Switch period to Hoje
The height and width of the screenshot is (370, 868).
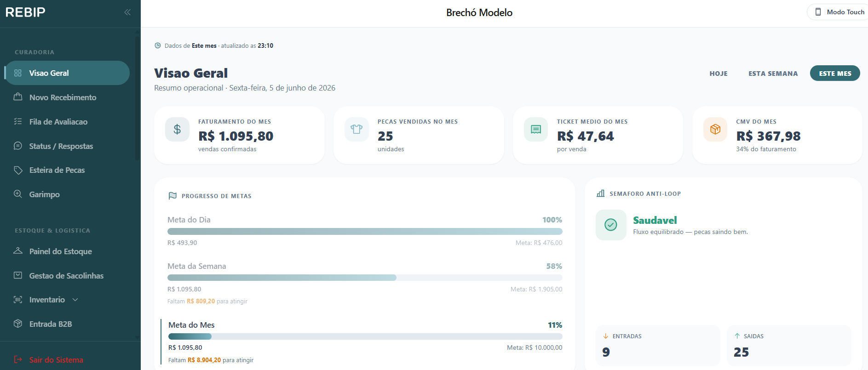[719, 74]
